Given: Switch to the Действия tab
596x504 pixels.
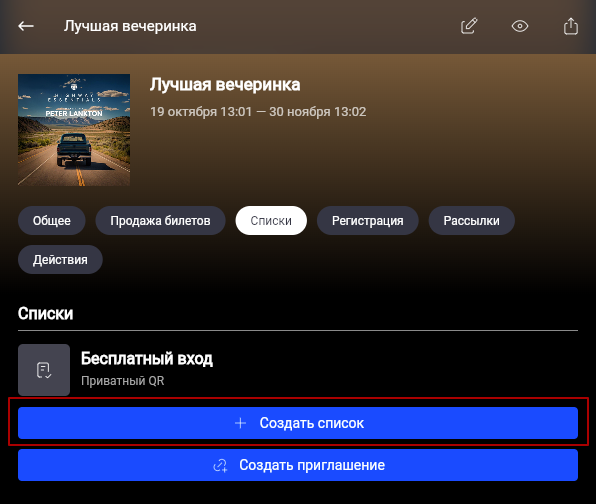Looking at the screenshot, I should [60, 260].
